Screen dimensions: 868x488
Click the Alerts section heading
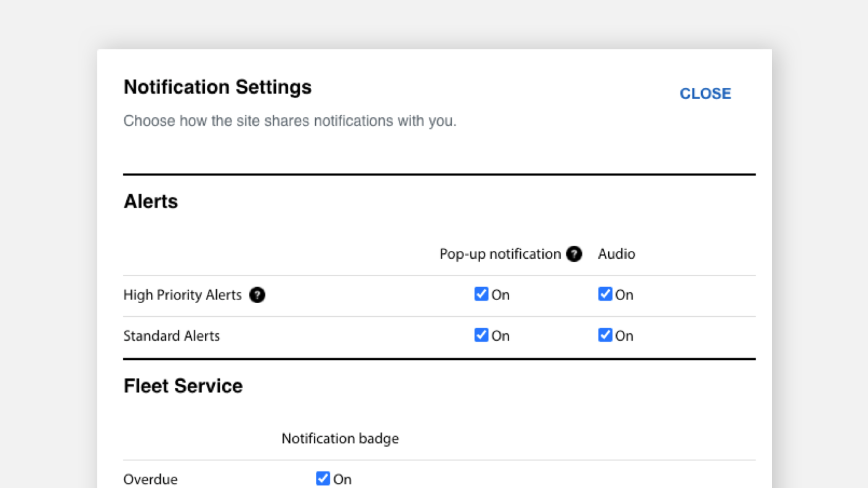coord(151,201)
